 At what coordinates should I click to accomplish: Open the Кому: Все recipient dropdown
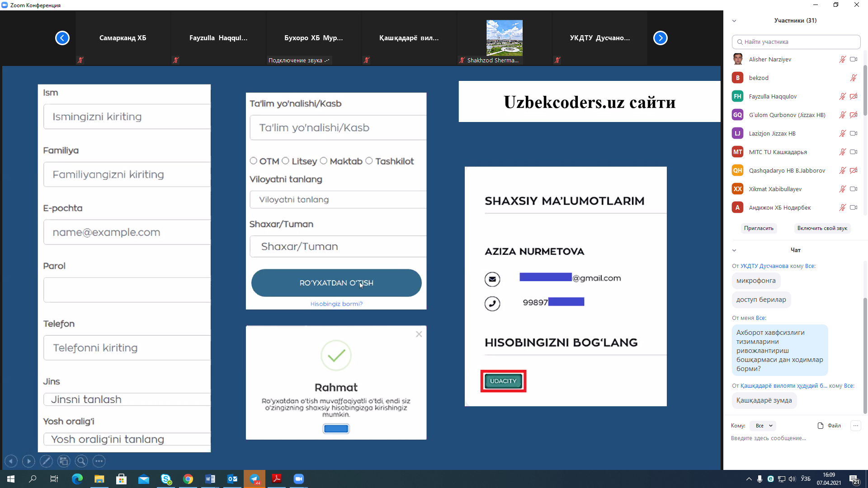pyautogui.click(x=763, y=426)
